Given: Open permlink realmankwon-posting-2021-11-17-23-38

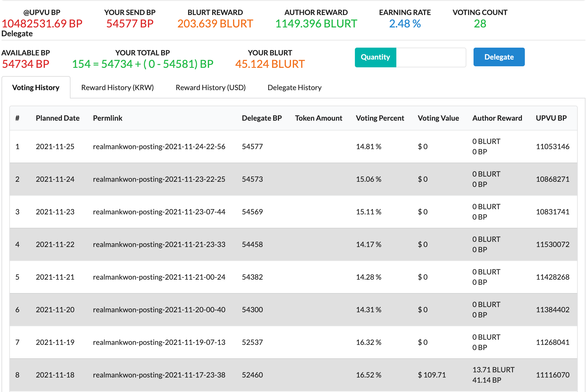Looking at the screenshot, I should pyautogui.click(x=159, y=375).
